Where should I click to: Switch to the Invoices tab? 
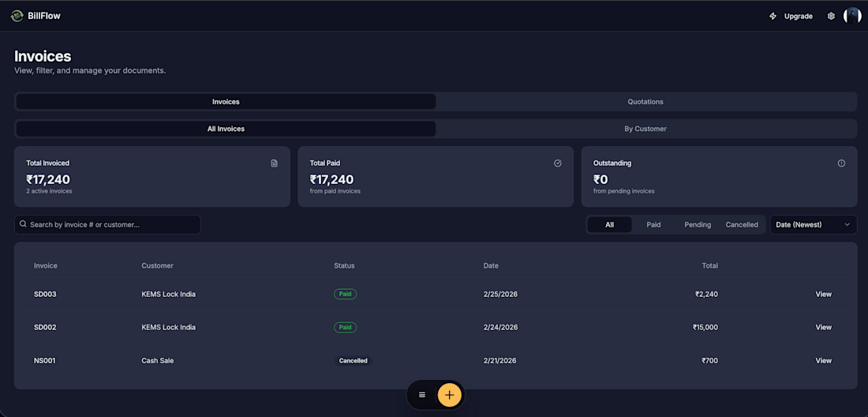point(226,102)
